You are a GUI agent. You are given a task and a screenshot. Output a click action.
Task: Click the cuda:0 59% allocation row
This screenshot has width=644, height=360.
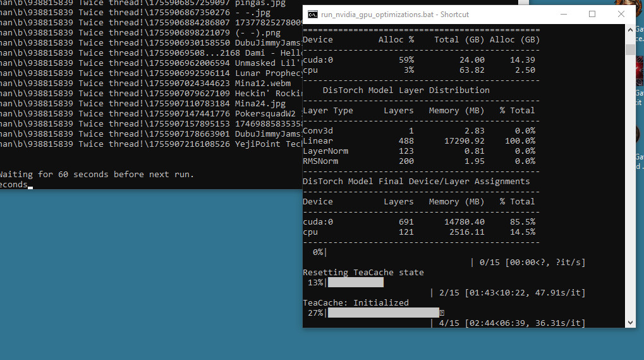point(419,60)
